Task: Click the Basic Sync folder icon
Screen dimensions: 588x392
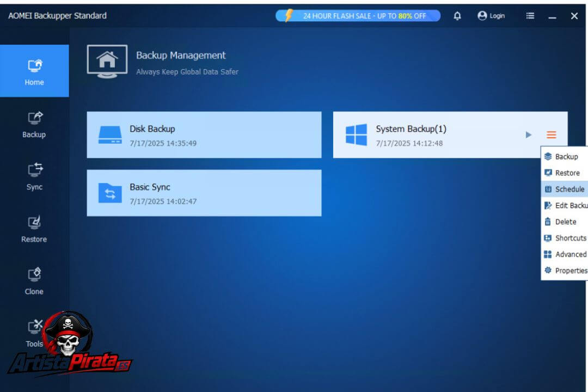Action: [110, 193]
